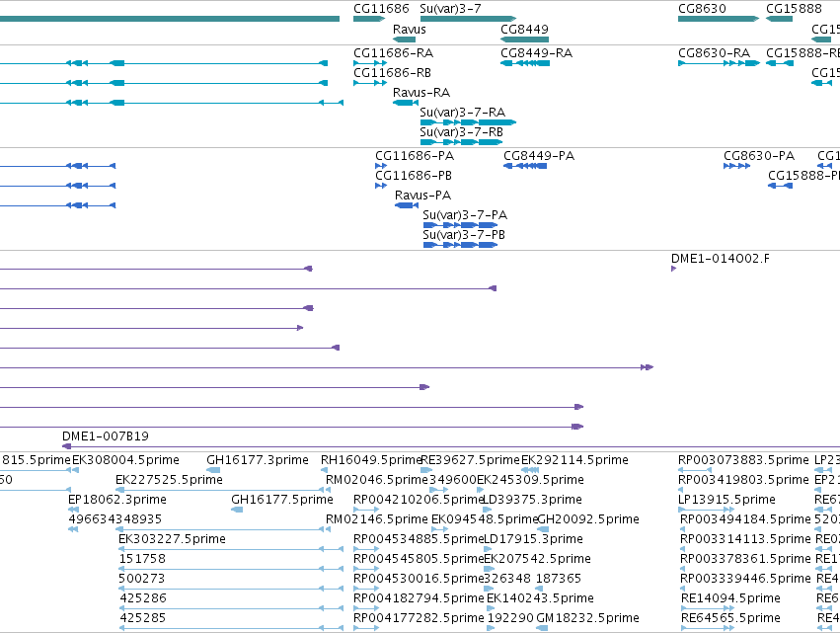This screenshot has width=840, height=633.
Task: Select alignment label 425285
Action: [143, 618]
